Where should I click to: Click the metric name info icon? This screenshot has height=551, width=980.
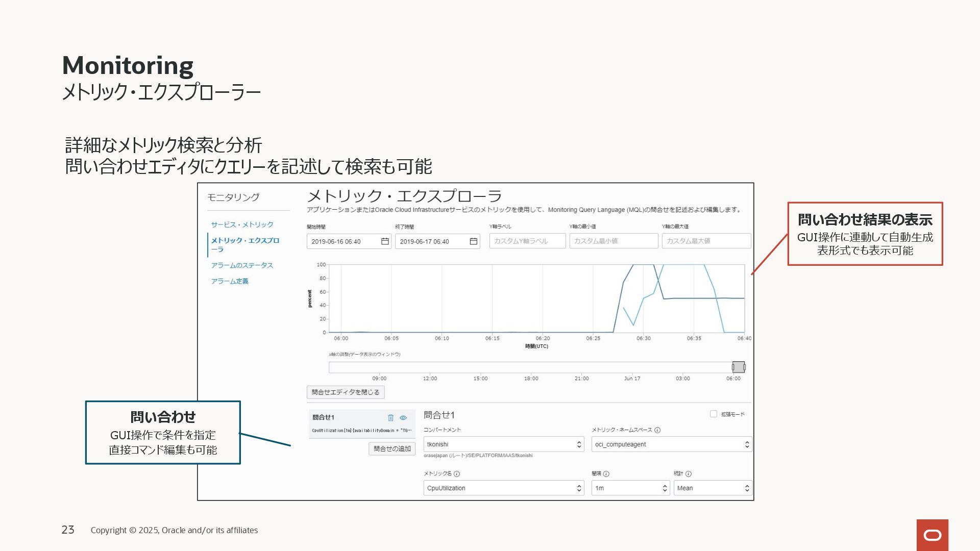[457, 474]
